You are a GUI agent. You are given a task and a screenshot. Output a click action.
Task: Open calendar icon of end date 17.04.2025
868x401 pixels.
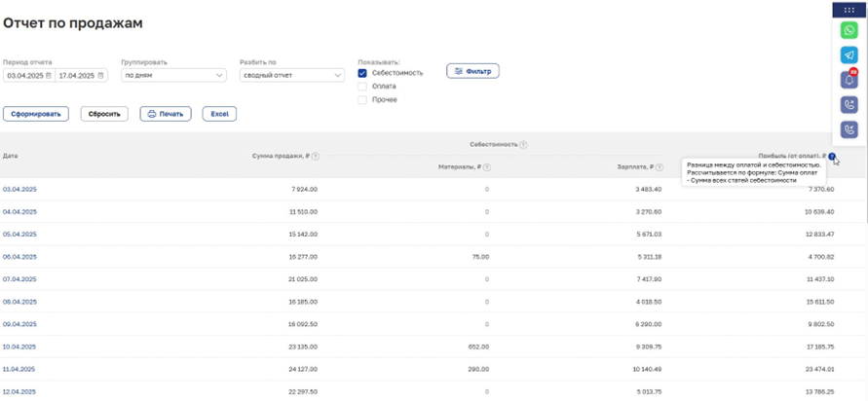pos(100,76)
